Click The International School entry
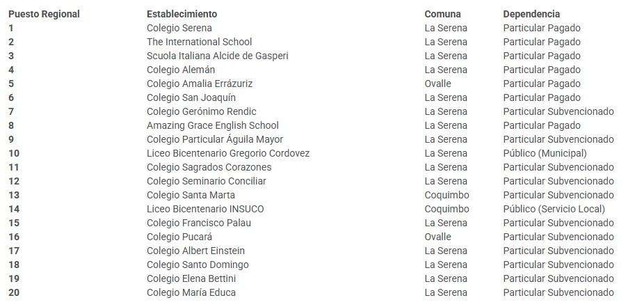 [199, 42]
